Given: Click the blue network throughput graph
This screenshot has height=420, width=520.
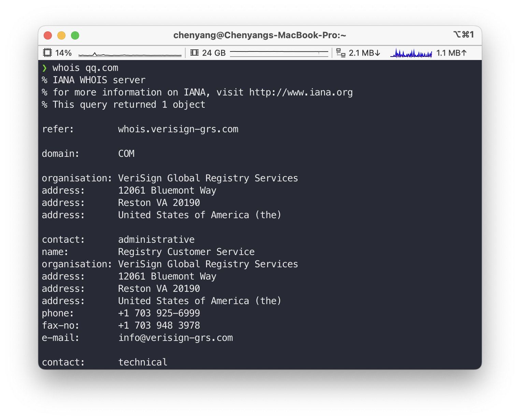Looking at the screenshot, I should pos(411,54).
